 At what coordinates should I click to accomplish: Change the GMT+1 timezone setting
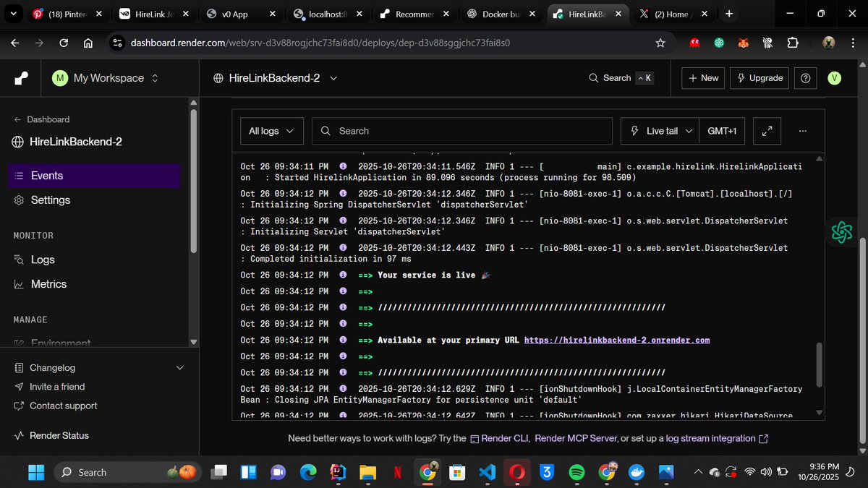[722, 131]
